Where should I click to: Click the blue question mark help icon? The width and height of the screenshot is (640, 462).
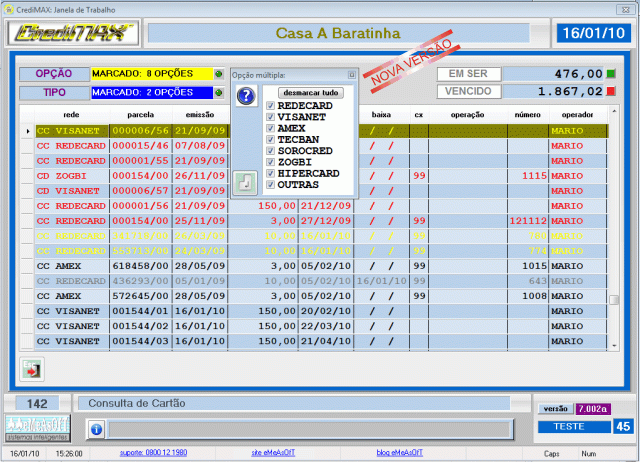point(246,96)
